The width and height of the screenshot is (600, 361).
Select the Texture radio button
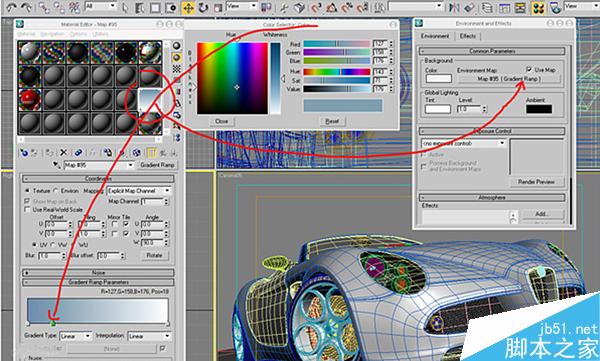[27, 191]
